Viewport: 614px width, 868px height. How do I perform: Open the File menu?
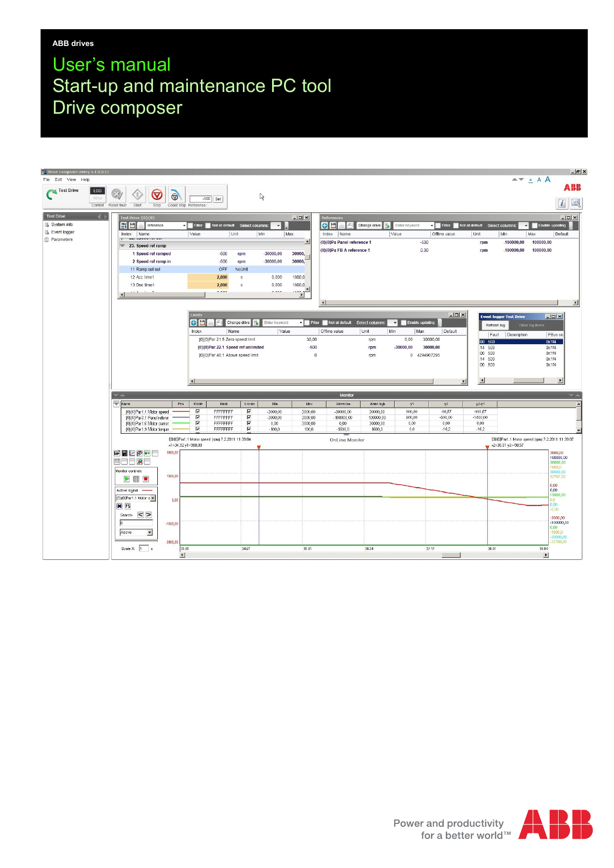coord(47,180)
